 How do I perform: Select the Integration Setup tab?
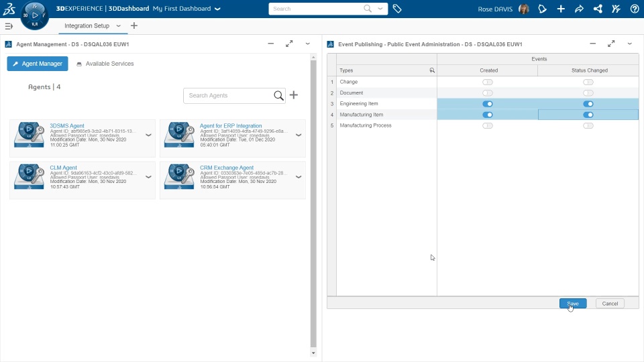pos(87,26)
